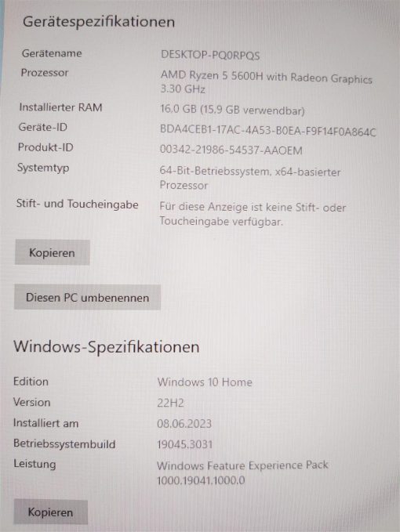The image size is (400, 532).
Task: Click the AMD Ryzen 5 5600H processor value
Action: coord(266,82)
